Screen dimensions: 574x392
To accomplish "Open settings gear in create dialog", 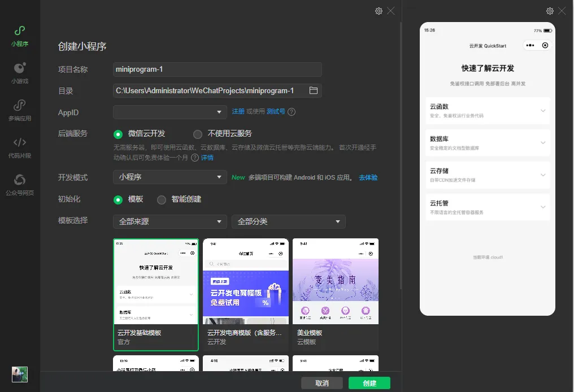I will tap(379, 11).
